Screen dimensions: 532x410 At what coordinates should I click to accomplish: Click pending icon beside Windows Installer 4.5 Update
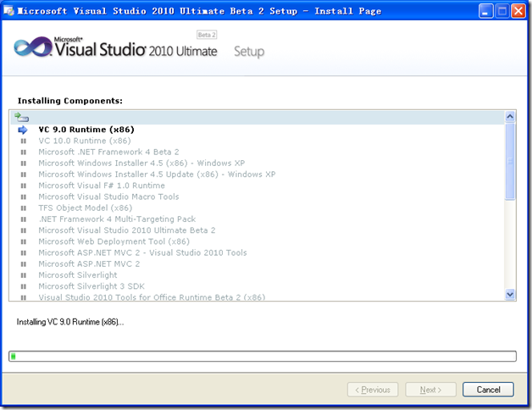pyautogui.click(x=24, y=175)
